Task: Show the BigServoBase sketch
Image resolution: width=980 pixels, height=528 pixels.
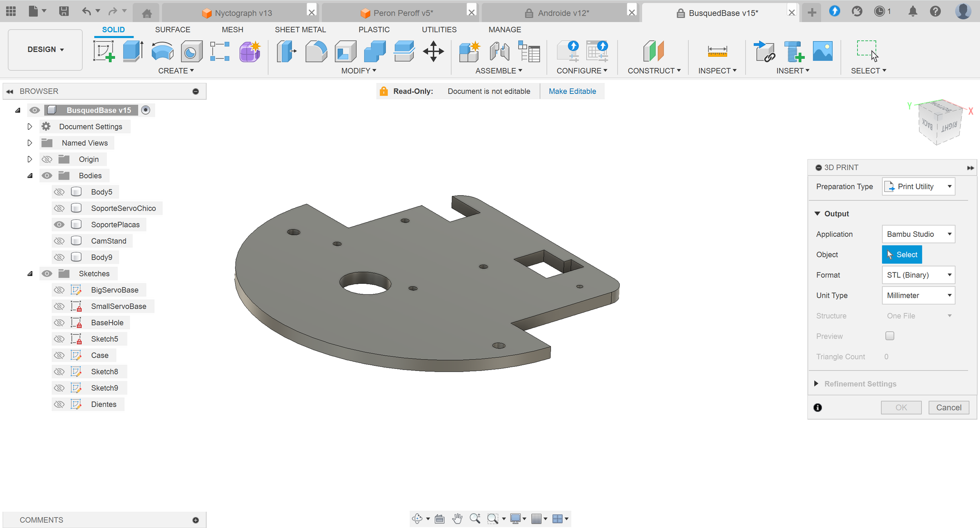Action: 59,290
